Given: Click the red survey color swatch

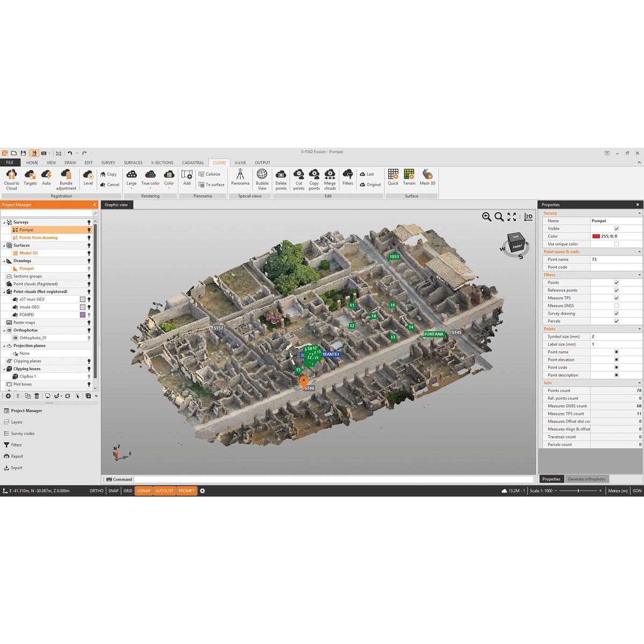Looking at the screenshot, I should [x=596, y=236].
